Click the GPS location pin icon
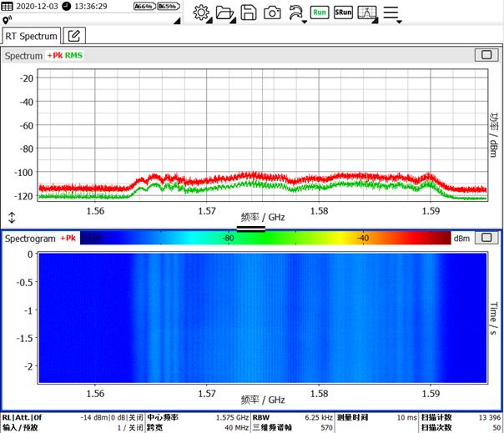The height and width of the screenshot is (433, 504). tap(7, 19)
